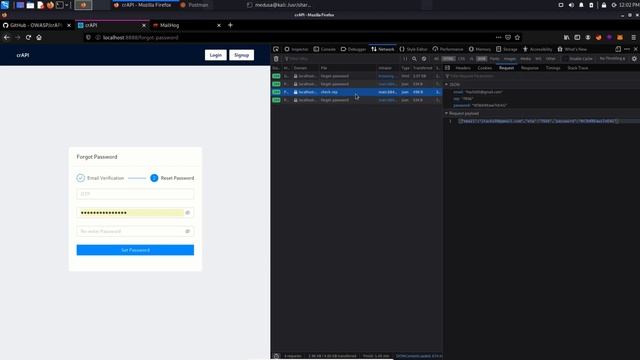Toggle the Fonts request filter
The height and width of the screenshot is (360, 640).
click(x=494, y=59)
